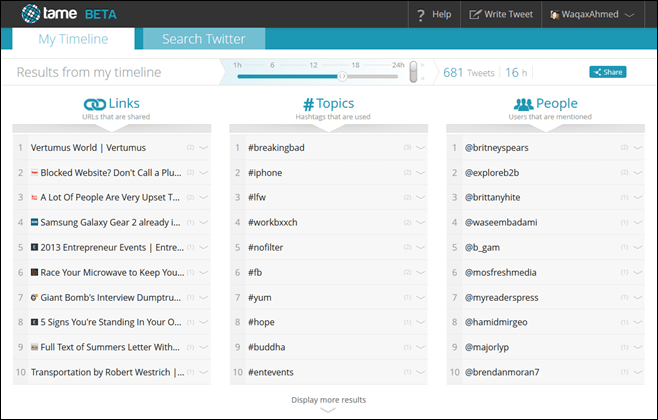This screenshot has width=658, height=420.
Task: Expand the @britneyspears people row
Action: [x=638, y=148]
